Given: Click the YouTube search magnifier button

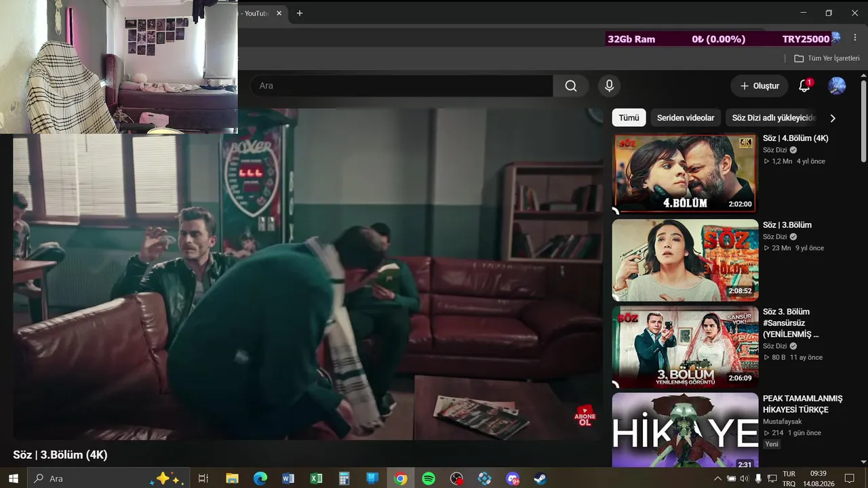Looking at the screenshot, I should click(571, 86).
